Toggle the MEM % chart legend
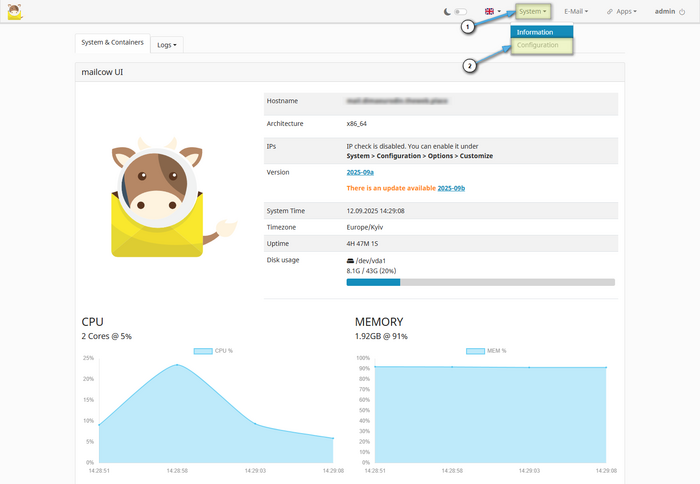700x484 pixels. coord(486,351)
